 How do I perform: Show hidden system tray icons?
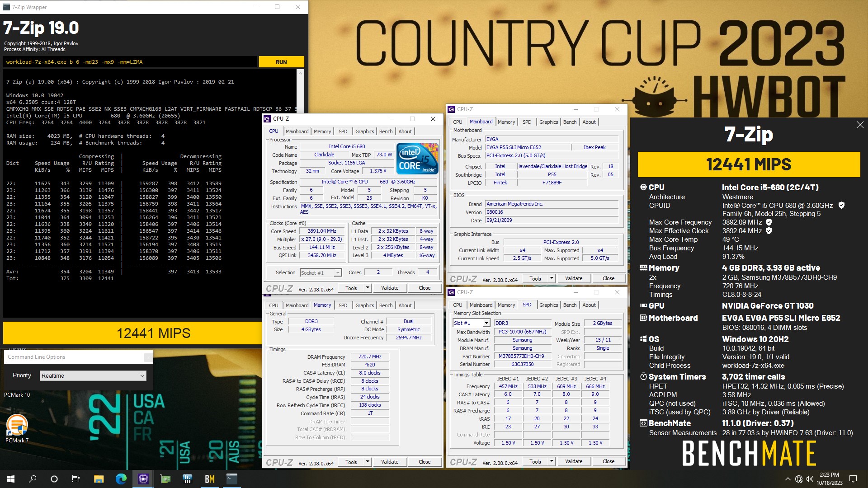(788, 479)
